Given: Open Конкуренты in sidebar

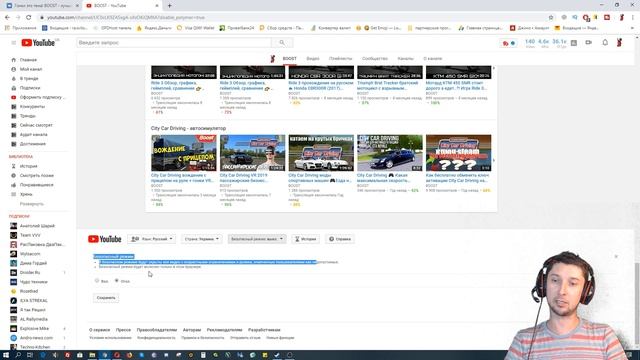Looking at the screenshot, I should pyautogui.click(x=32, y=107).
